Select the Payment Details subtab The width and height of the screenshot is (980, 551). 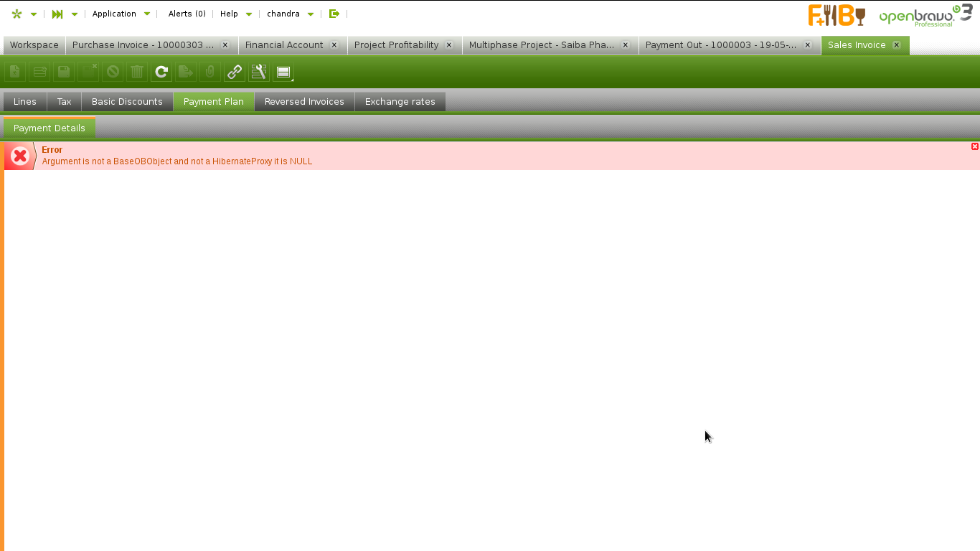[x=50, y=128]
